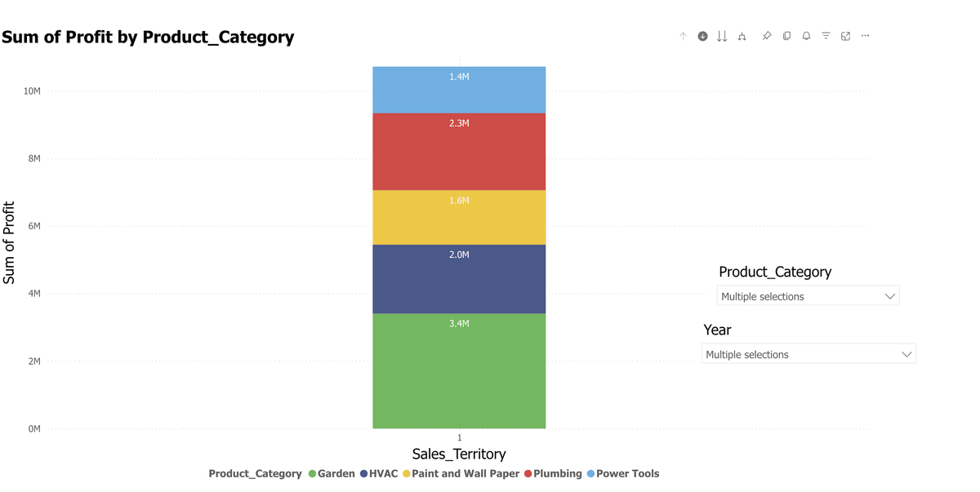The image size is (980, 492).
Task: Click the green Garden color swatch
Action: (311, 473)
